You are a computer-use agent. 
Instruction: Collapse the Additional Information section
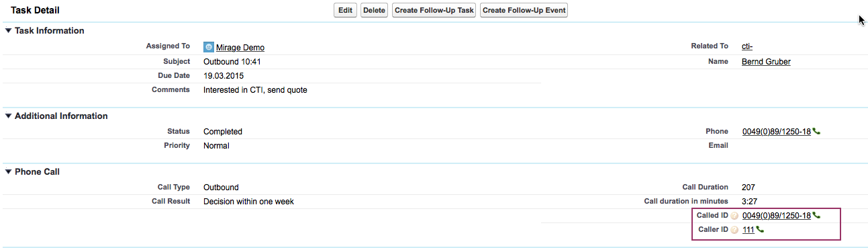click(8, 116)
